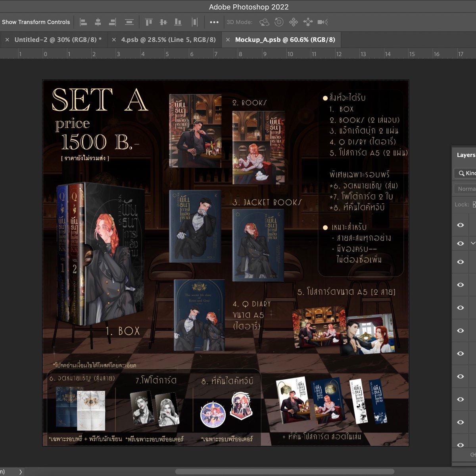
Task: Click Align vertical centers icon
Action: tap(163, 22)
